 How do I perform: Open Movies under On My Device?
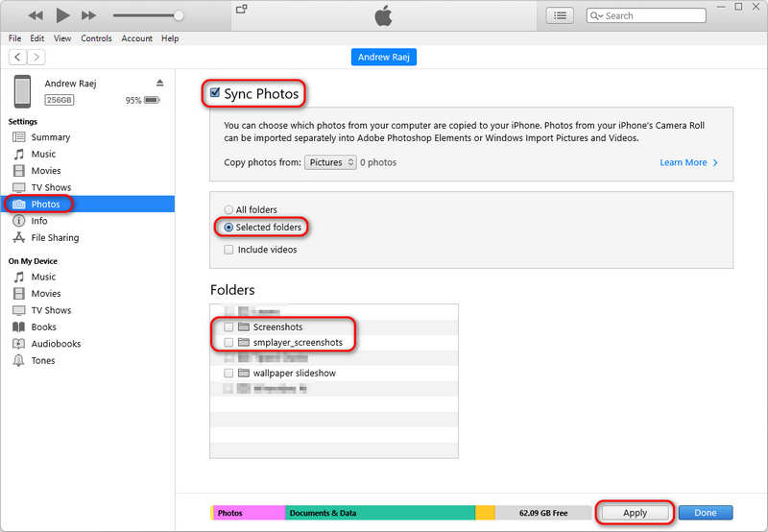tap(46, 294)
